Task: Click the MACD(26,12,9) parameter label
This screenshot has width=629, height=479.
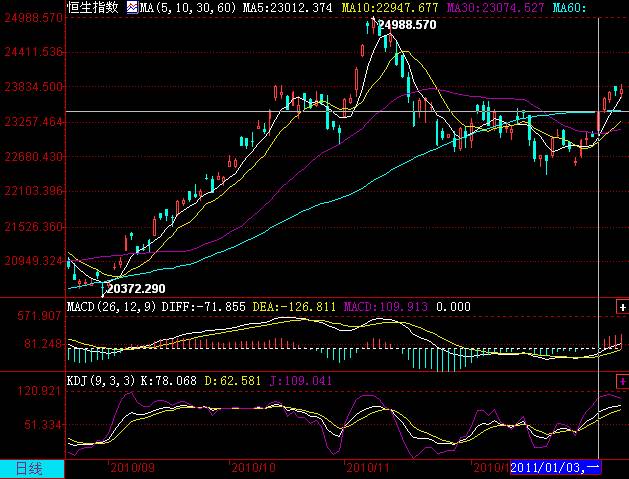Action: 112,307
